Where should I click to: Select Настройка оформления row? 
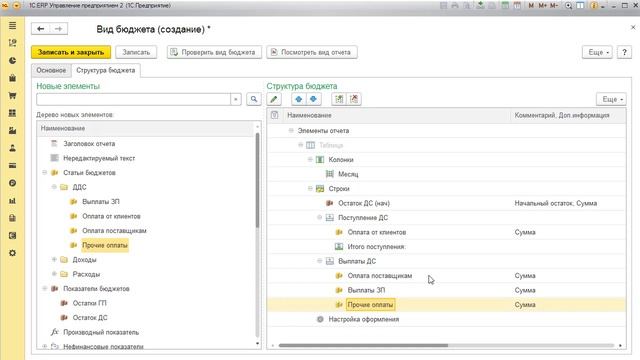[x=447, y=319]
